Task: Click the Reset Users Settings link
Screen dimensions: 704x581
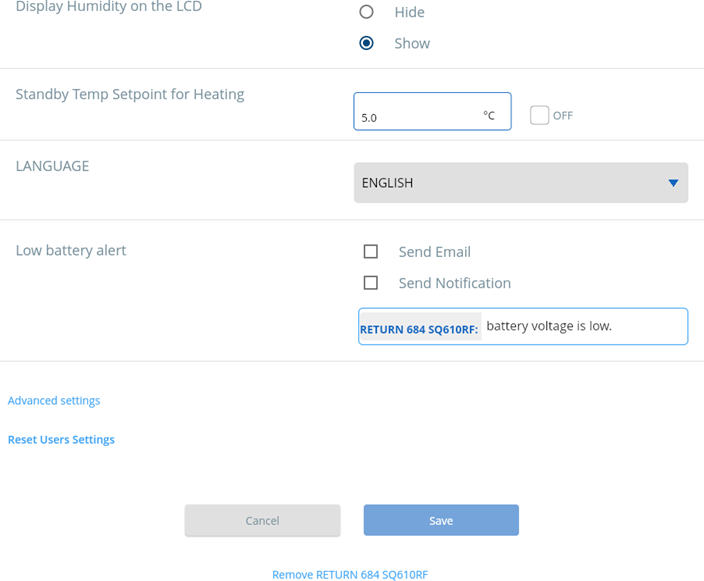Action: [61, 440]
